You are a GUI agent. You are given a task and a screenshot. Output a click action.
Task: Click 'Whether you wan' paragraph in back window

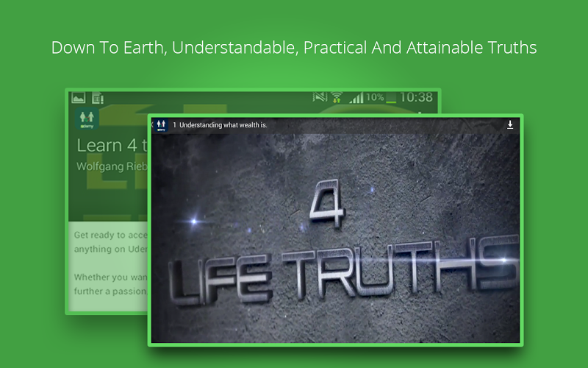(111, 284)
